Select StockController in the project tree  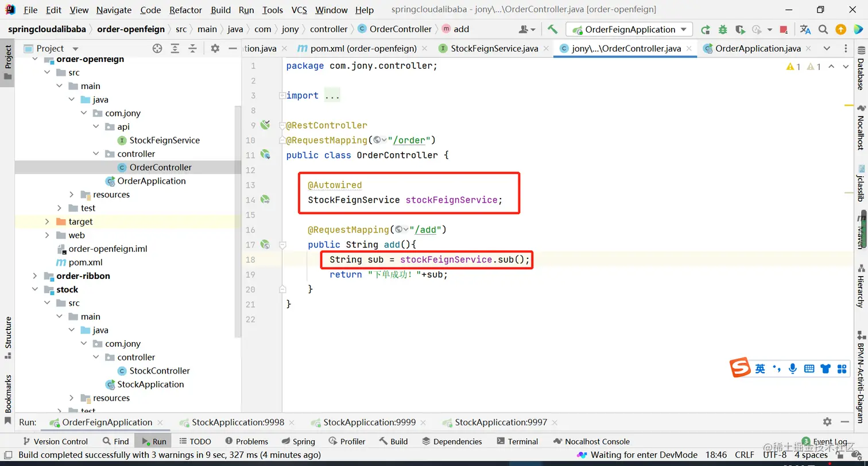click(x=160, y=371)
